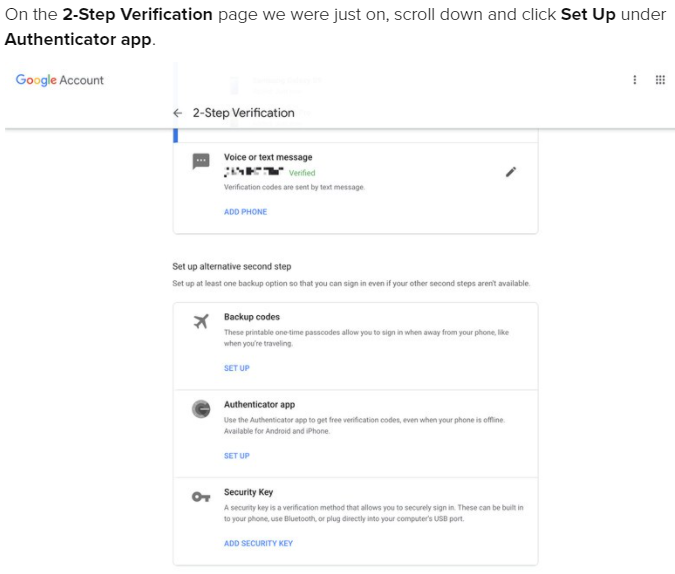Click SET UP under Backup codes
The height and width of the screenshot is (574, 675).
tap(237, 368)
